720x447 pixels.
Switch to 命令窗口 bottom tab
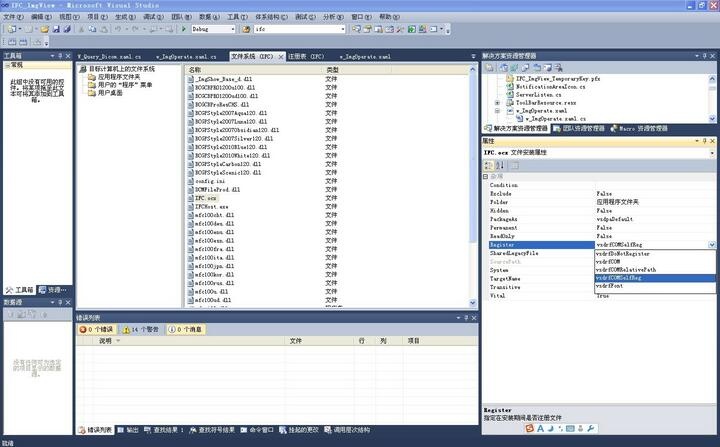click(257, 430)
